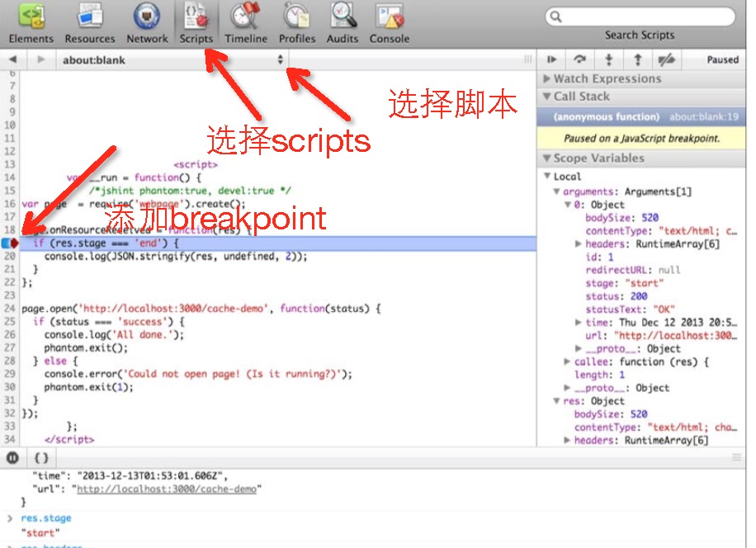The height and width of the screenshot is (548, 756).
Task: Collapse the Local scope
Action: click(x=547, y=176)
